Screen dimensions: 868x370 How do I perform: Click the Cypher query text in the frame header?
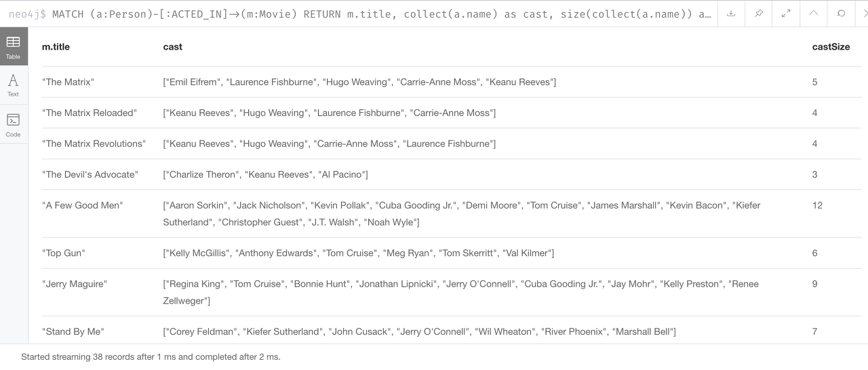point(381,14)
